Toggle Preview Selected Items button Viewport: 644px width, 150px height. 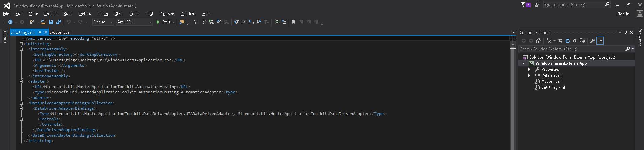click(x=600, y=41)
